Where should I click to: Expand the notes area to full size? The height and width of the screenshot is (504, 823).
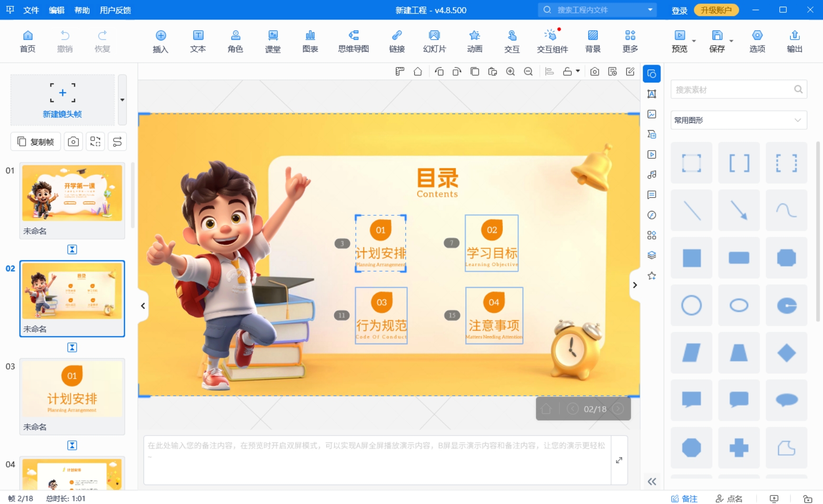tap(619, 460)
